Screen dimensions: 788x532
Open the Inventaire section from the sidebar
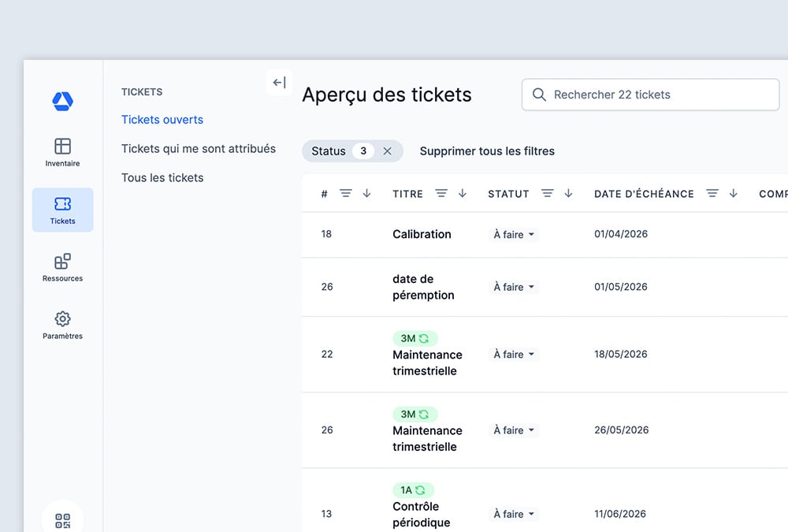(62, 151)
